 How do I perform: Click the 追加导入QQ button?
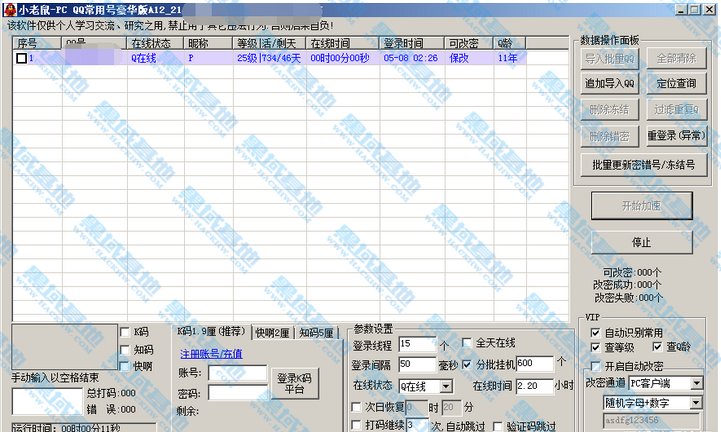point(610,83)
